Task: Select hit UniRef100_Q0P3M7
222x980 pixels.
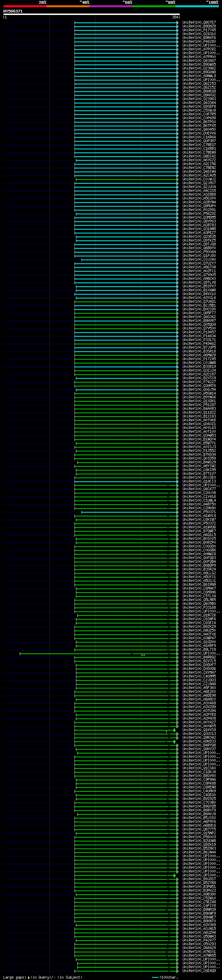Action: click(x=199, y=141)
